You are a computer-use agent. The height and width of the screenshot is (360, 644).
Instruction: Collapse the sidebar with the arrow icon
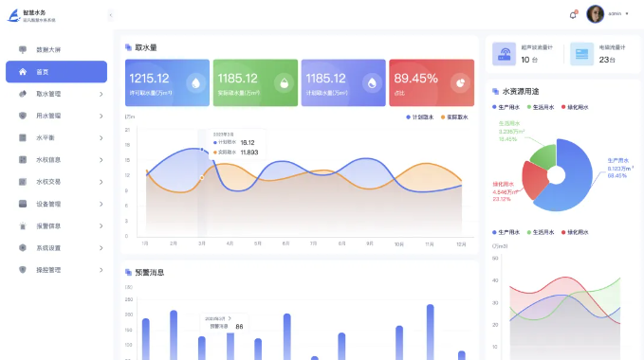pyautogui.click(x=110, y=15)
